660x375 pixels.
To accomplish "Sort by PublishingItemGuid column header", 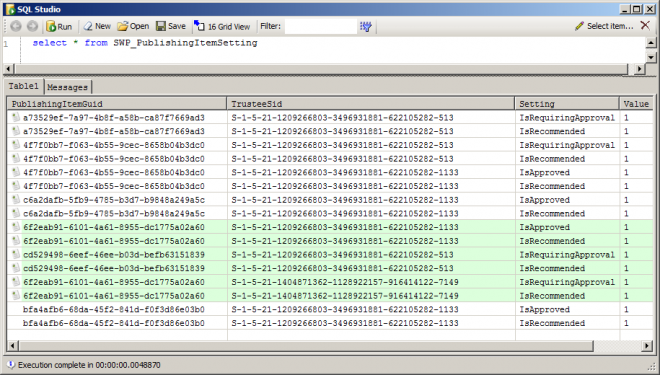I will 117,104.
